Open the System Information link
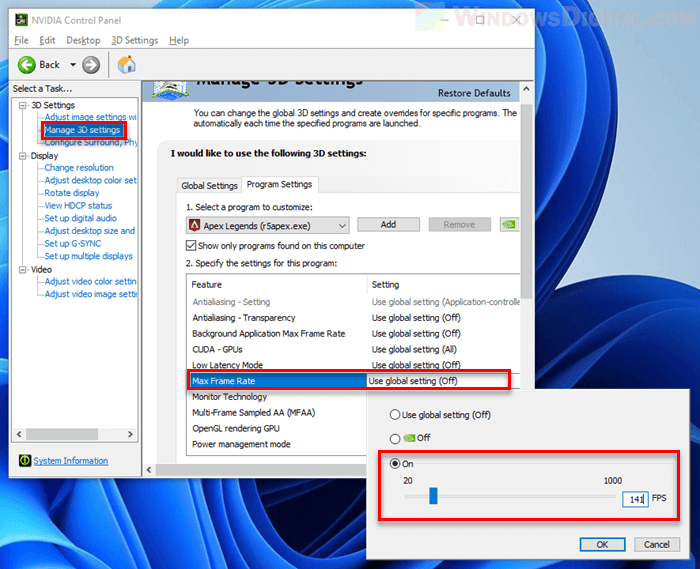Viewport: 700px width, 569px height. click(x=71, y=461)
